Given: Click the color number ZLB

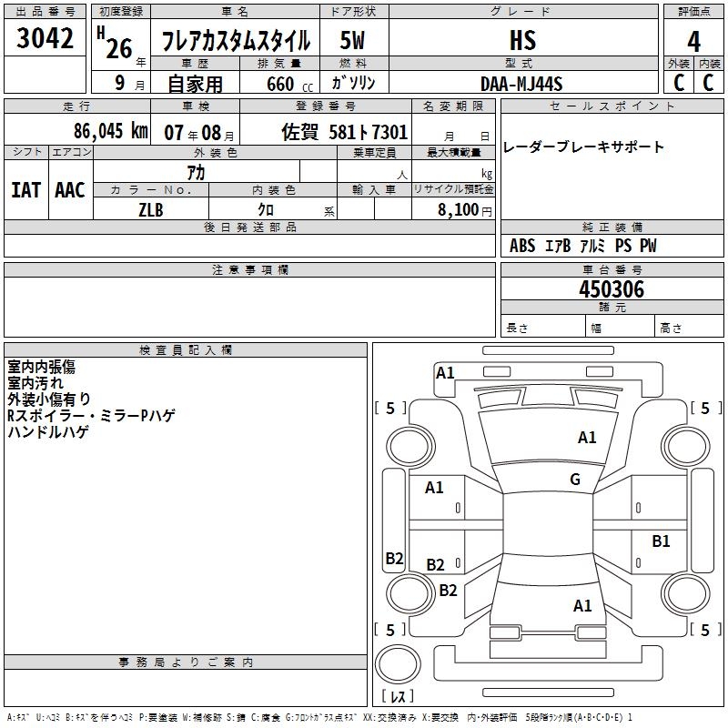Looking at the screenshot, I should coord(151,210).
